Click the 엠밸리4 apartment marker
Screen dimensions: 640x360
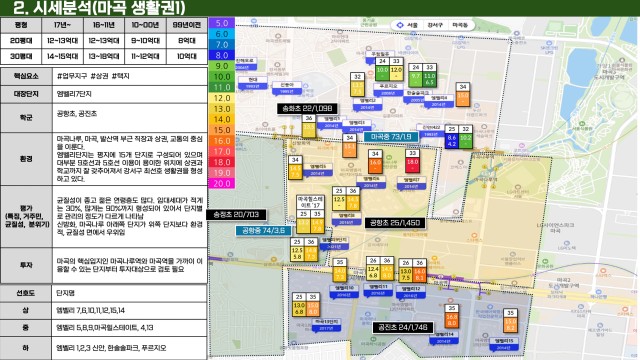pos(438,101)
